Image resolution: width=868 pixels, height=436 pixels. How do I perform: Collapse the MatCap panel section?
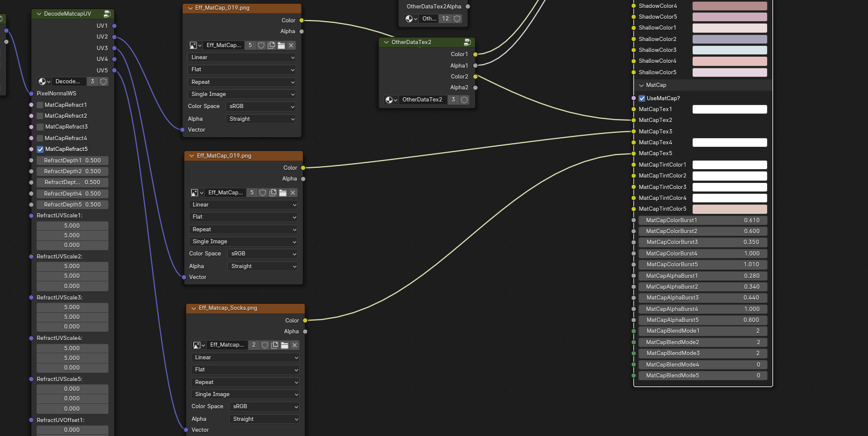click(x=642, y=85)
